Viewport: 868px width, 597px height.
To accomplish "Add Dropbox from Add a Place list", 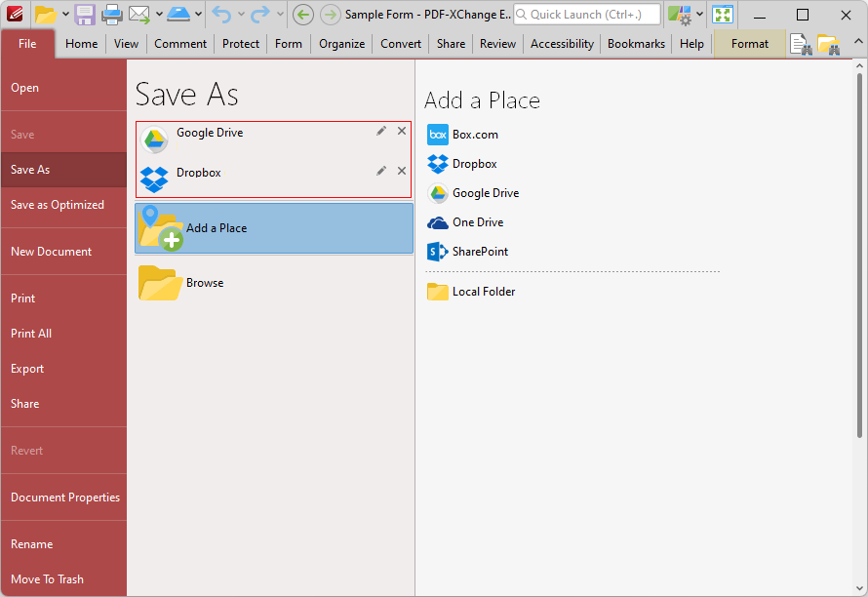I will pos(462,164).
